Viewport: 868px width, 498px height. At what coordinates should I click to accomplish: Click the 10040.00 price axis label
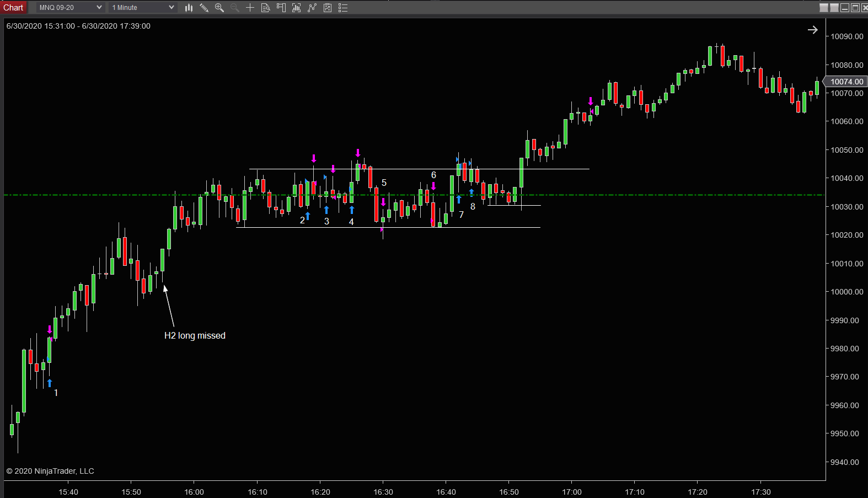(847, 178)
